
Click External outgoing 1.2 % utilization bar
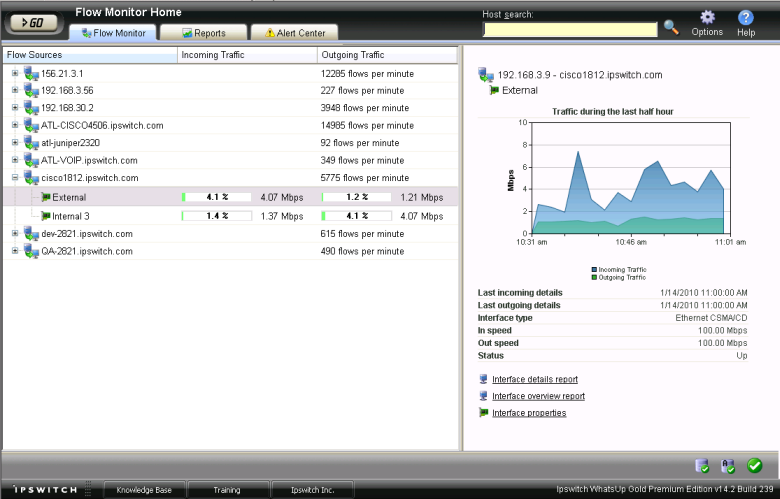(x=356, y=197)
